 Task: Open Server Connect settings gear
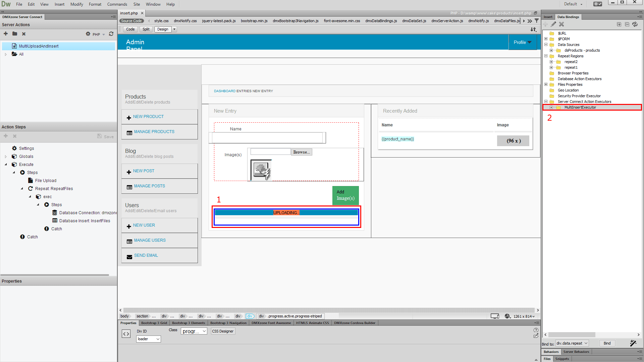[x=88, y=34]
